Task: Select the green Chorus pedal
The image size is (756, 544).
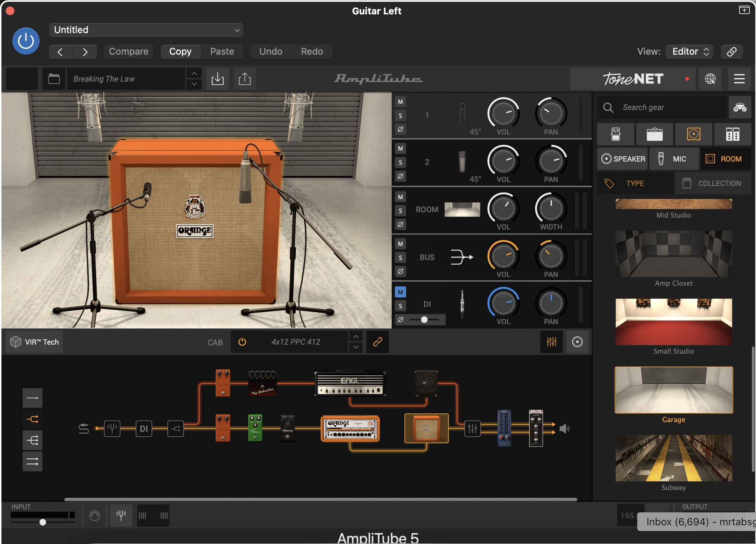Action: pos(255,428)
